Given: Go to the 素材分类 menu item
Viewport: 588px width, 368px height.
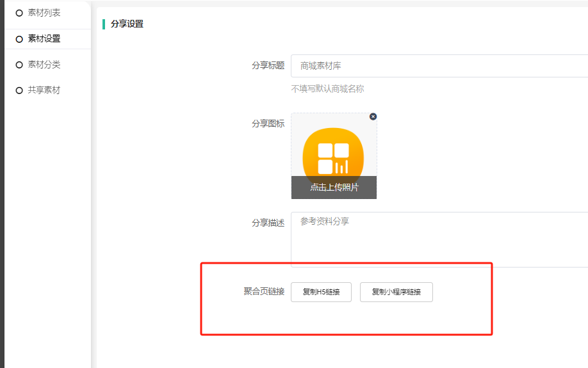Looking at the screenshot, I should tap(44, 65).
